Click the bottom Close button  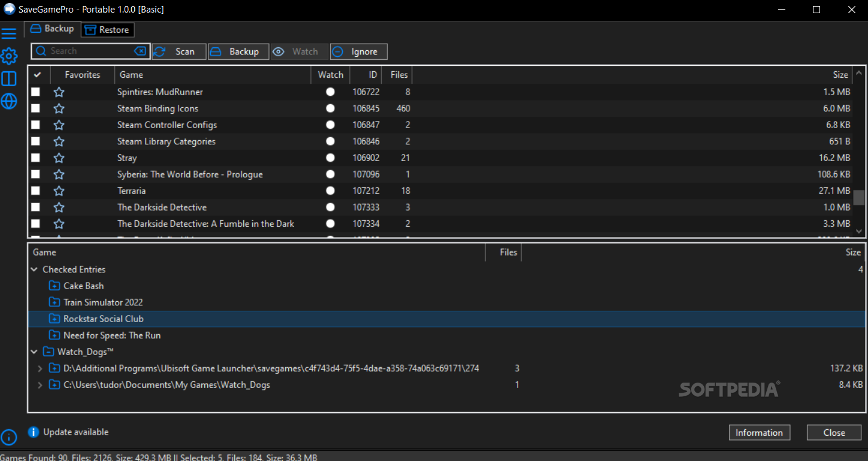coord(834,433)
